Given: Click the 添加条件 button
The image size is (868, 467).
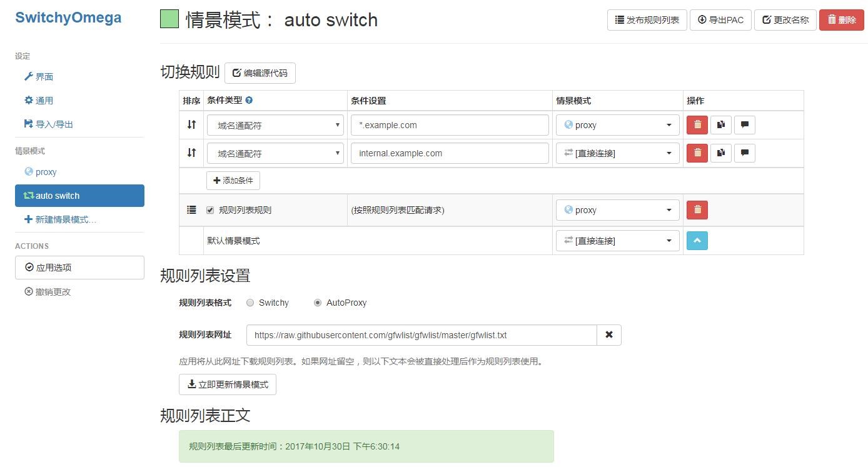Looking at the screenshot, I should [x=233, y=181].
